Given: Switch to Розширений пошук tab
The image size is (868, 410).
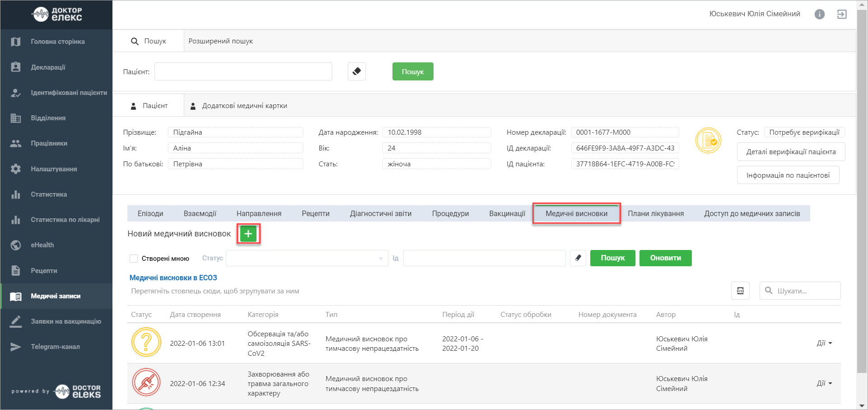Looking at the screenshot, I should 220,41.
